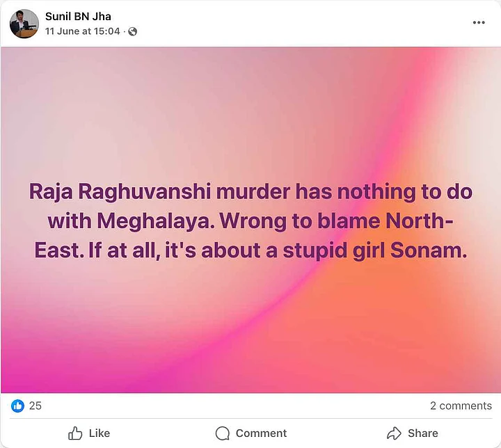501x448 pixels.
Task: Click the Share arrow icon
Action: (395, 433)
